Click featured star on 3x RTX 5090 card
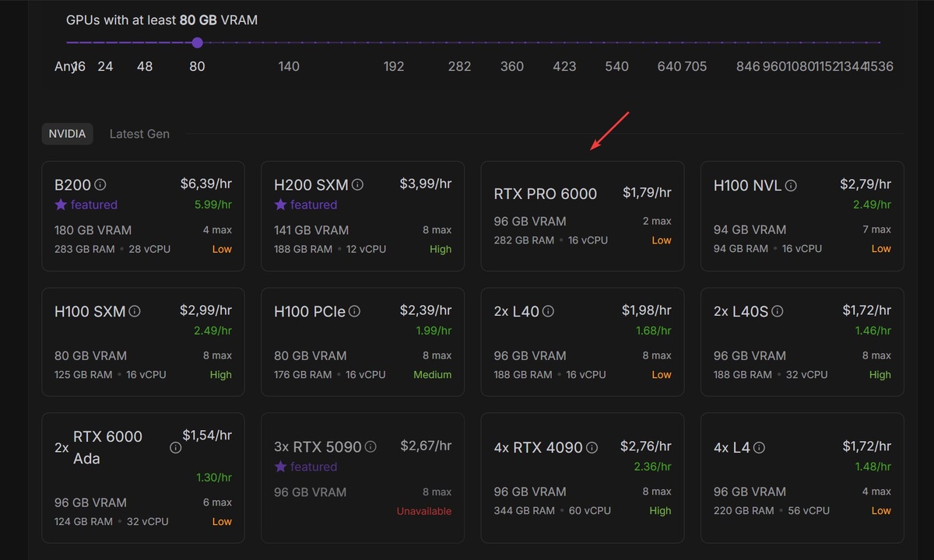Screen dimensions: 934x560 click(x=280, y=467)
